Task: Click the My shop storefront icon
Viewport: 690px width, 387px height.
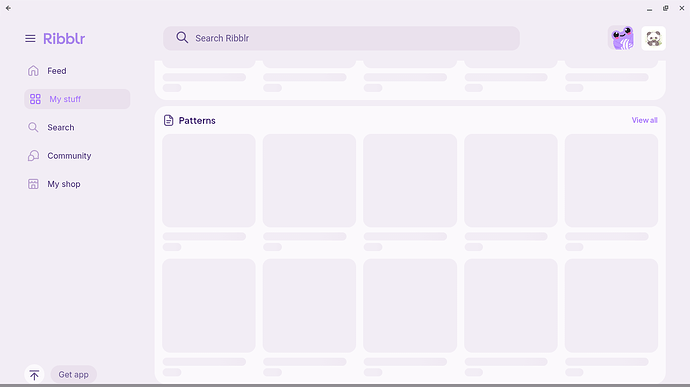Action: (33, 184)
